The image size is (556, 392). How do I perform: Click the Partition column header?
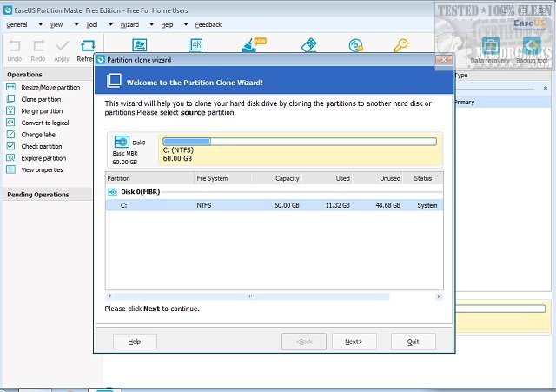150,178
